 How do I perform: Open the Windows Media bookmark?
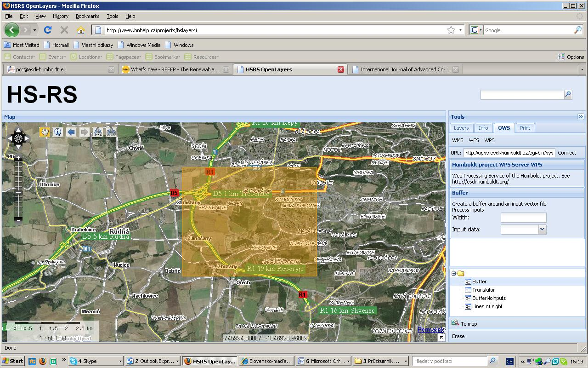coord(139,45)
